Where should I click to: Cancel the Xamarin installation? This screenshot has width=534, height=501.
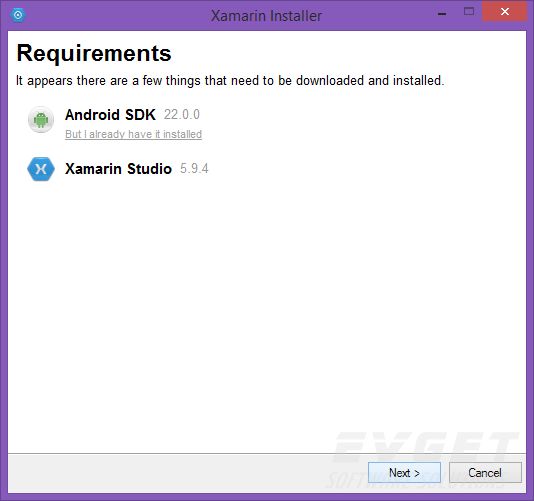pos(485,473)
